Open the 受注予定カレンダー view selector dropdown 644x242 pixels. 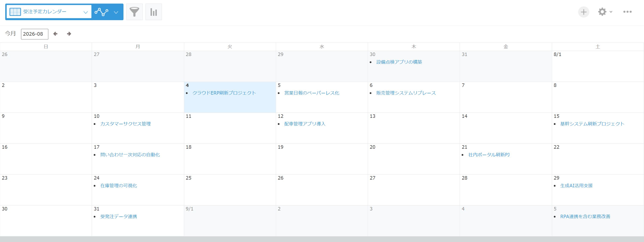pyautogui.click(x=49, y=12)
